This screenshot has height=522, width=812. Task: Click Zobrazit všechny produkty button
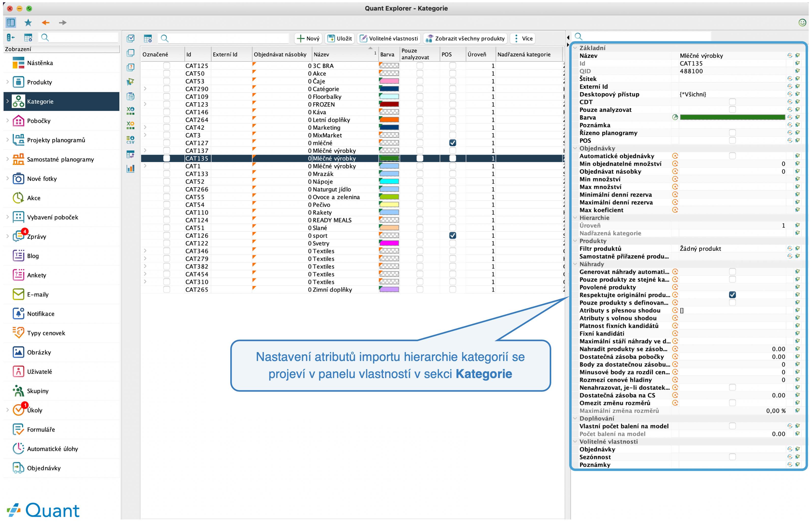tap(465, 39)
